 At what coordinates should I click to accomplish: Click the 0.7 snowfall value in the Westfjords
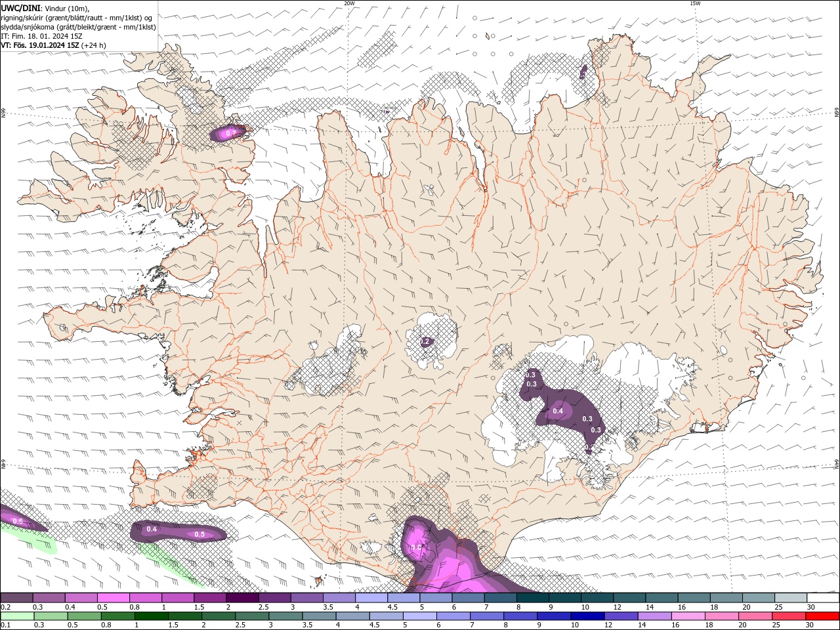point(230,133)
